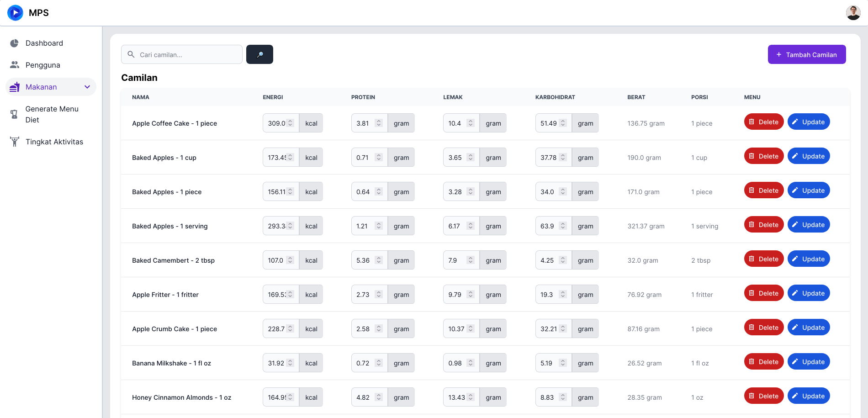This screenshot has width=868, height=418.
Task: Update Apple Fritter row
Action: point(809,293)
